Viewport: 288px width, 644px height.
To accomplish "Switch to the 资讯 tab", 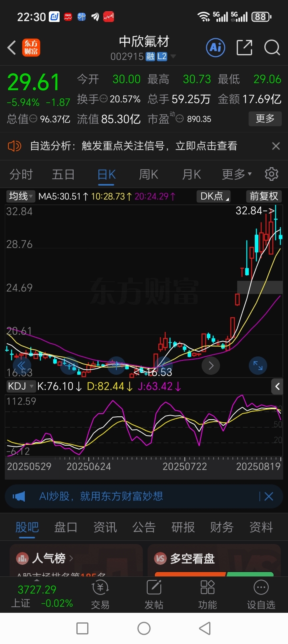I will (105, 527).
